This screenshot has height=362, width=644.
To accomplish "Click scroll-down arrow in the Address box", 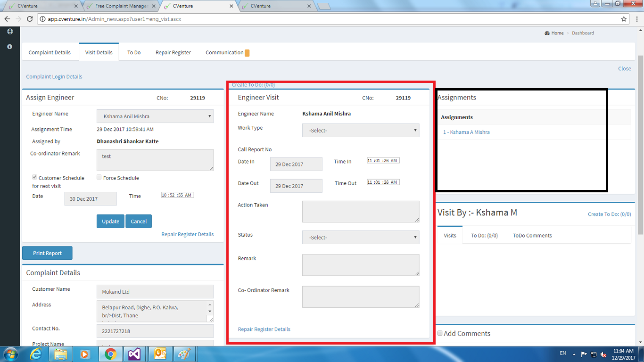I will pos(210,311).
